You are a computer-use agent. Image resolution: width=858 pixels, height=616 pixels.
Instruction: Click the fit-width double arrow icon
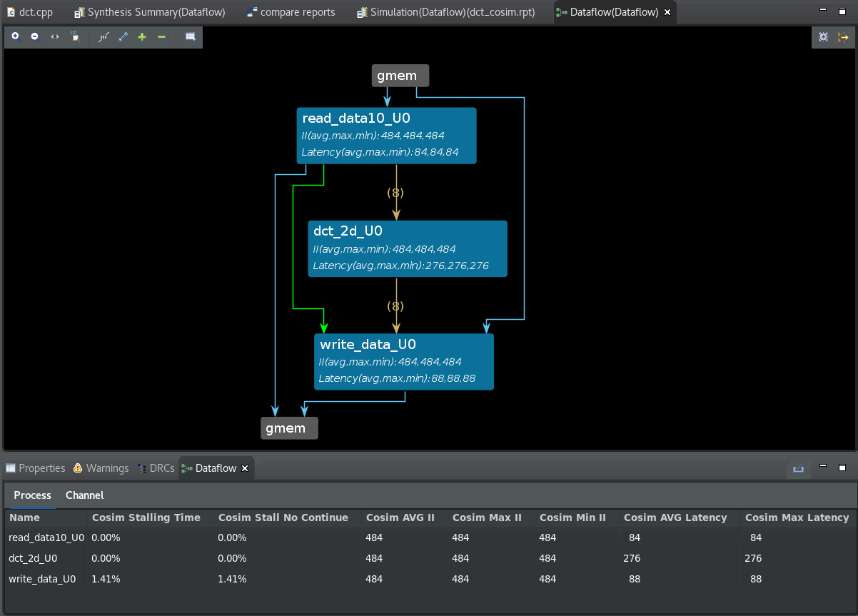[x=55, y=36]
